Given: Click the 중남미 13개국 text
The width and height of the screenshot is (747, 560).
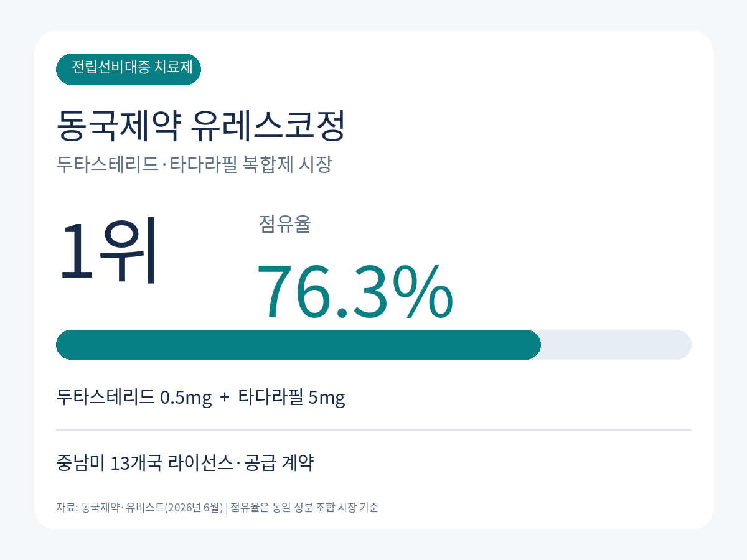Looking at the screenshot, I should pos(110,464).
